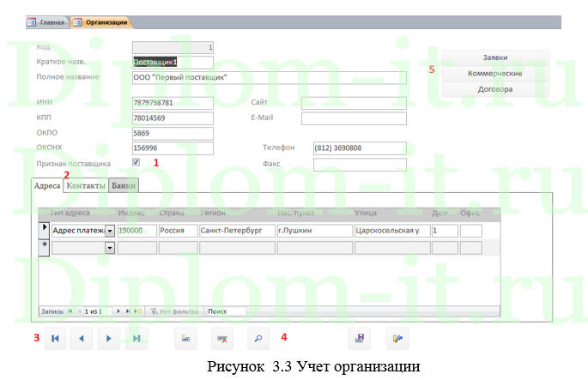
Task: Click the empty 'Офис' cell in first row
Action: 471,231
